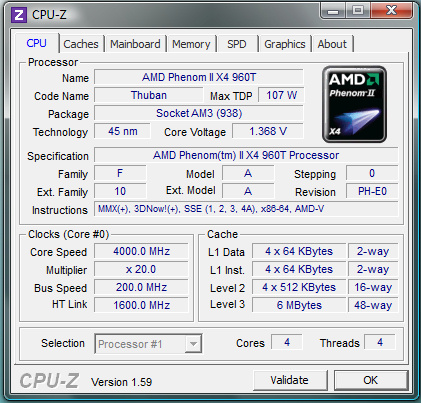Screen dimensions: 421x403
Task: Click the Code Name value Thuban
Action: pos(149,95)
